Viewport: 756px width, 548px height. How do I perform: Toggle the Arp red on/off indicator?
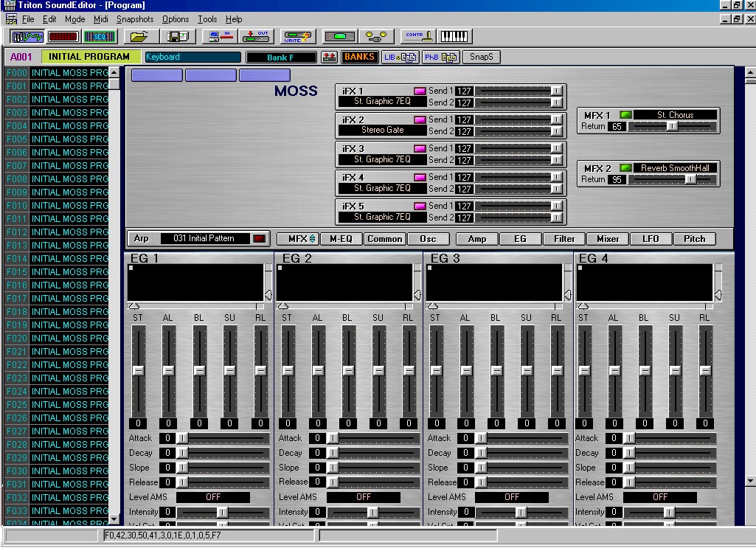pos(259,239)
